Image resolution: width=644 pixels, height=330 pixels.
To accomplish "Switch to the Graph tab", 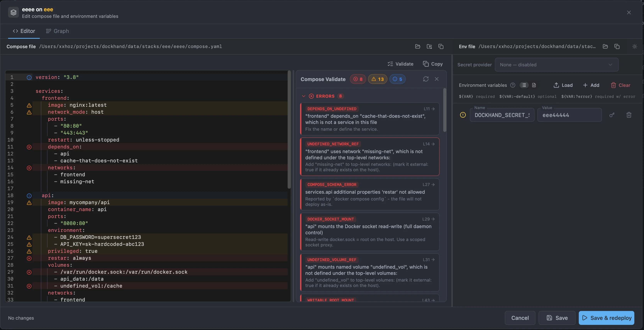I will (57, 31).
